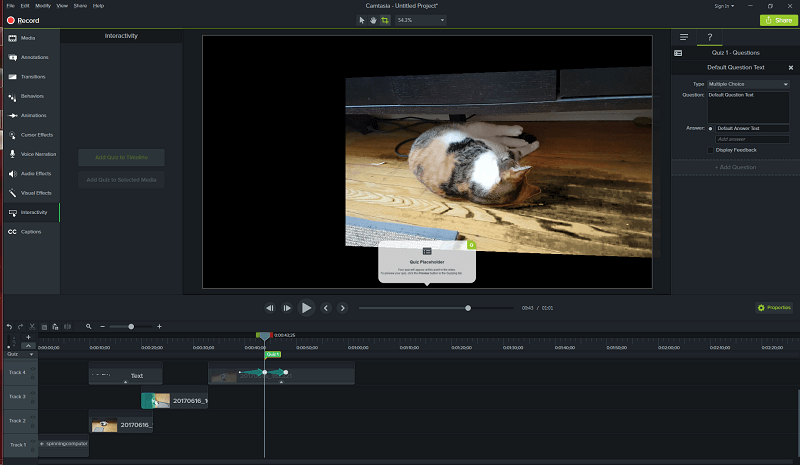Toggle the lock on Track 4
Viewport: 800px width, 465px height.
tap(33, 377)
